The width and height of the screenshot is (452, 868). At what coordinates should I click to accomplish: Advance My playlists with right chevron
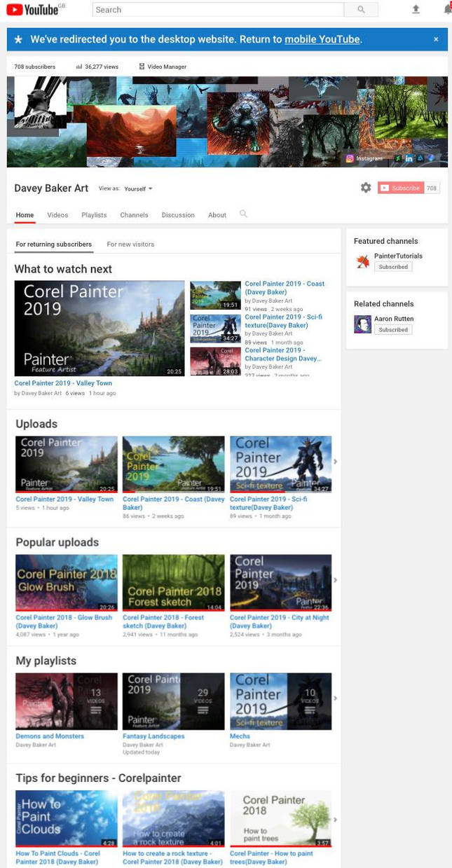click(x=335, y=698)
